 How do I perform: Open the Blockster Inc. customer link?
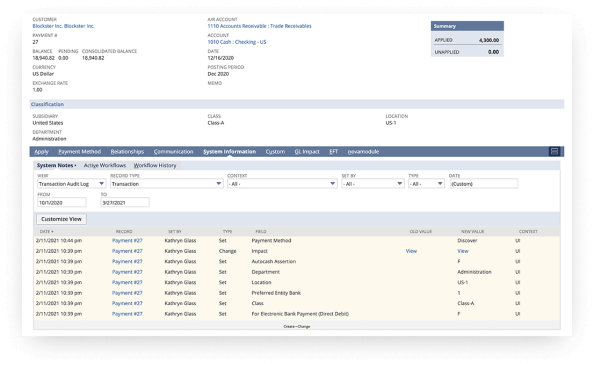(63, 26)
